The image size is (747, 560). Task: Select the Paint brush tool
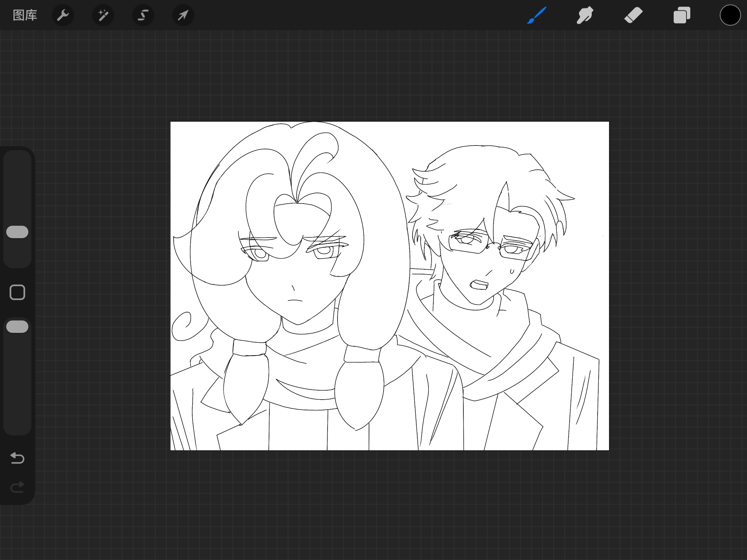(537, 15)
